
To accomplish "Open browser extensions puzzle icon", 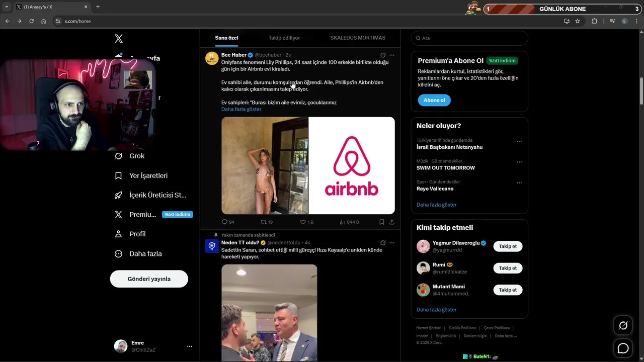I will pyautogui.click(x=595, y=21).
